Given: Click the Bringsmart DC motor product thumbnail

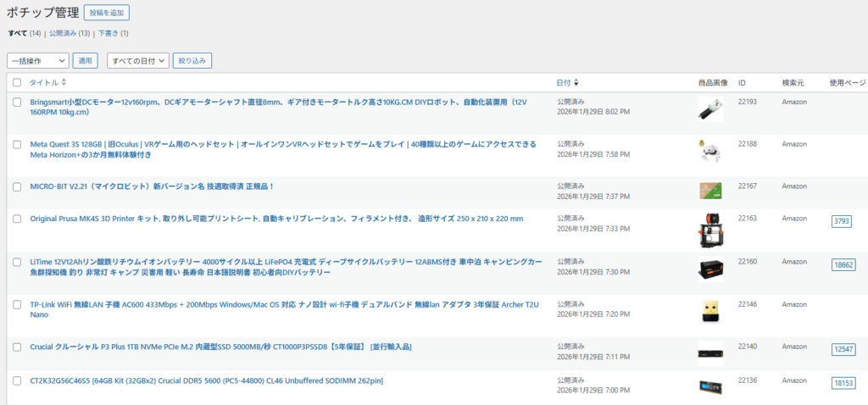Looking at the screenshot, I should pos(709,109).
